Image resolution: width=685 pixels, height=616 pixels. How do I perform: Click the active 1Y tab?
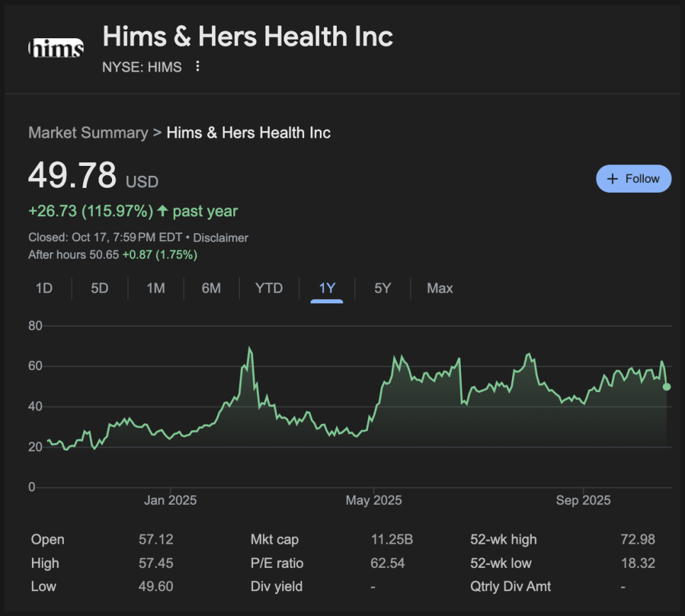327,289
